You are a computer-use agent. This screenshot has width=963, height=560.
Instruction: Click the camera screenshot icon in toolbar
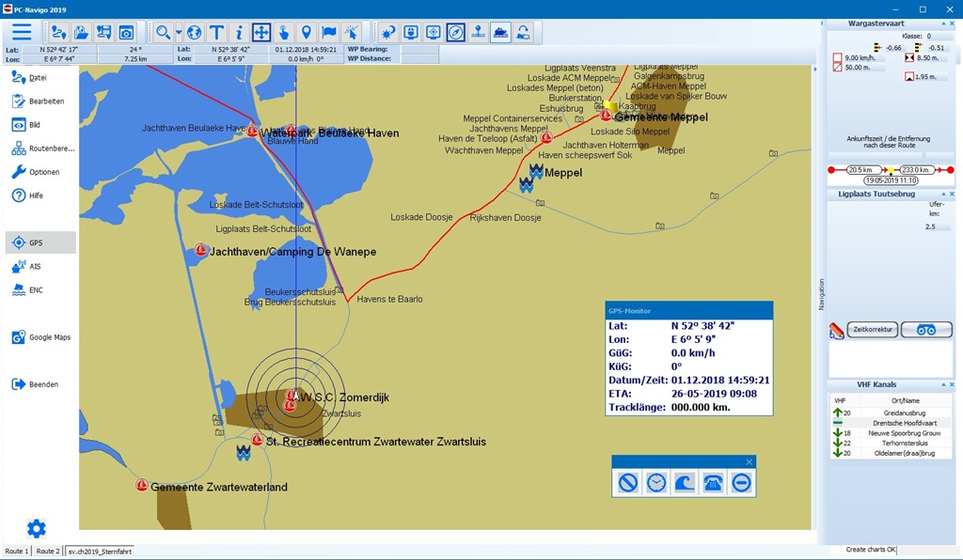point(126,33)
